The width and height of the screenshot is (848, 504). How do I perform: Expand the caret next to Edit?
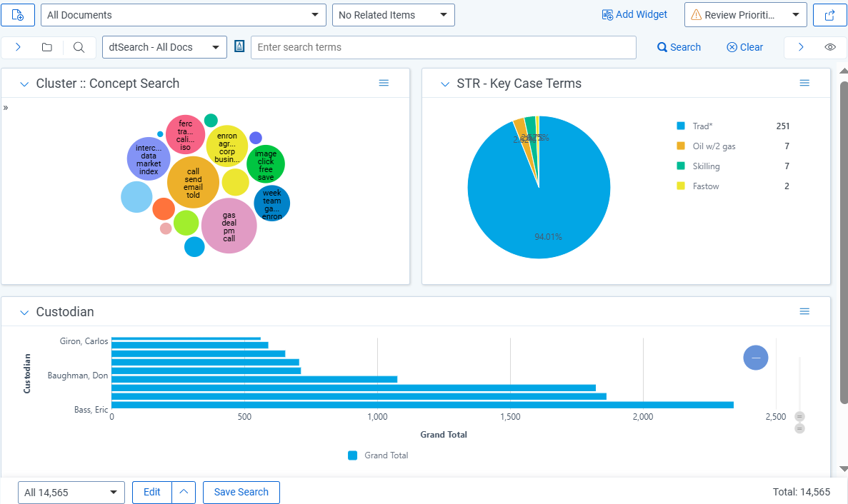click(184, 492)
